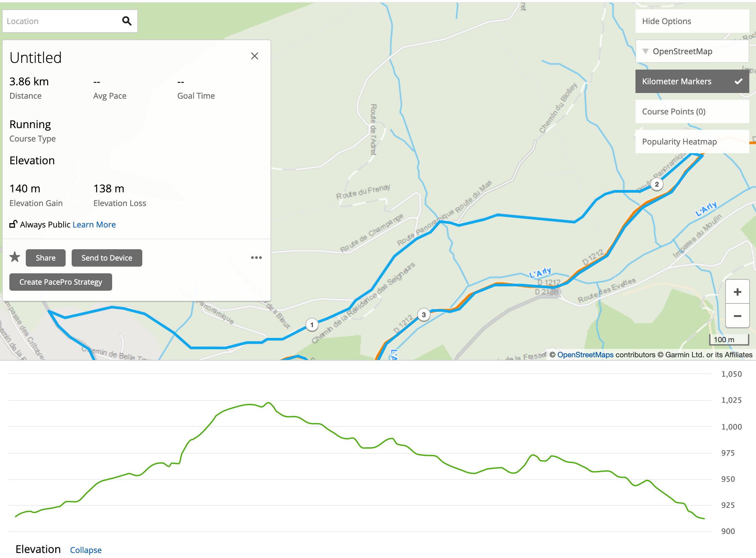Zoom in the map with plus button
Image resolution: width=756 pixels, height=558 pixels.
tap(737, 292)
